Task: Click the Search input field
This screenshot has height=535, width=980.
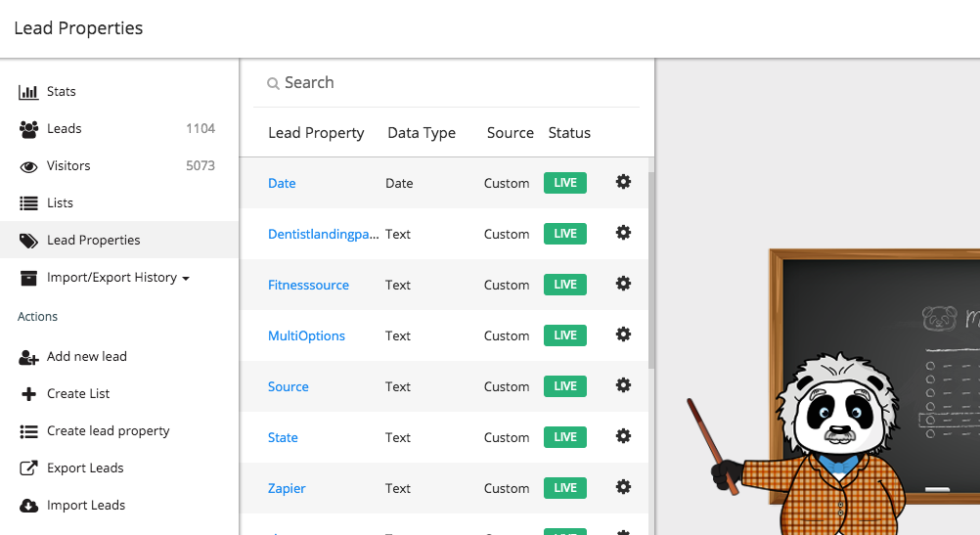Action: [446, 83]
